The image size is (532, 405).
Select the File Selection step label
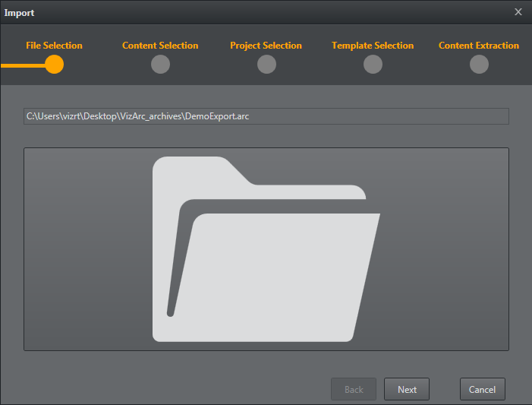pyautogui.click(x=54, y=46)
